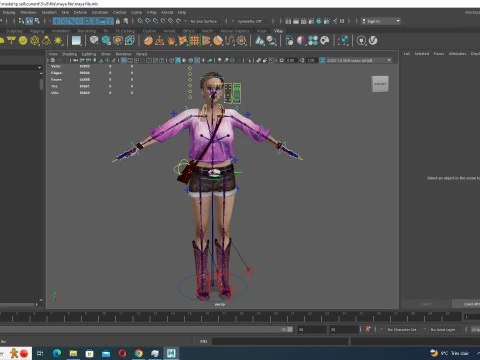
Task: Switch to the Rigging shelf tab
Action: pyautogui.click(x=37, y=31)
